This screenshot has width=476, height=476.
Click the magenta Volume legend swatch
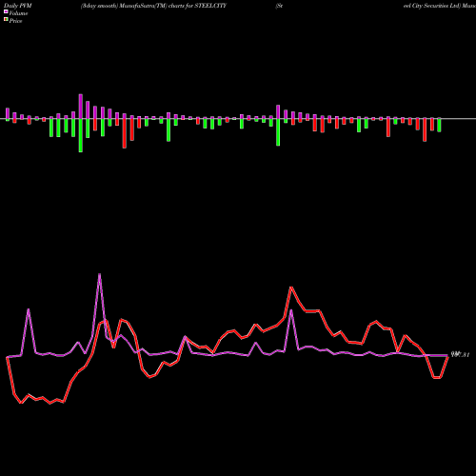click(x=6, y=12)
